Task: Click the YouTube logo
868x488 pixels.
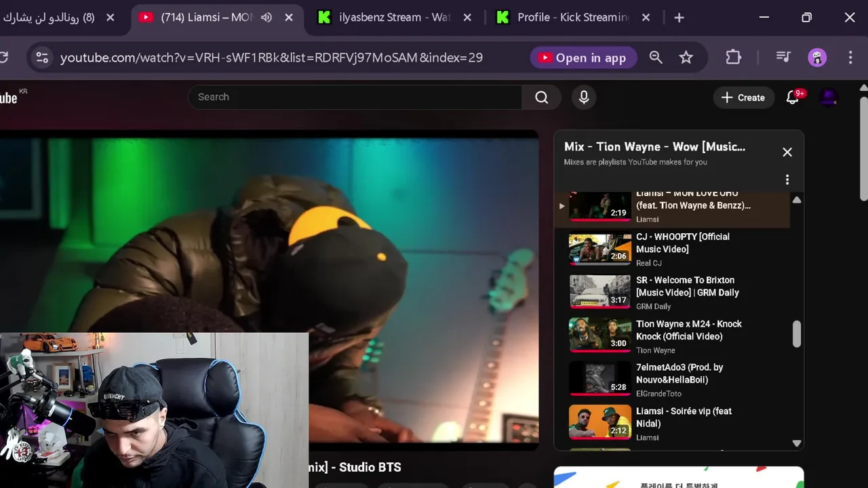Action: [9, 98]
